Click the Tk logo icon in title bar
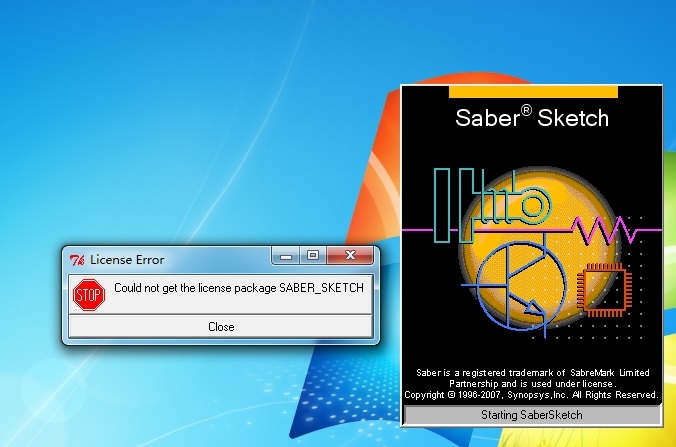The height and width of the screenshot is (447, 676). click(77, 260)
